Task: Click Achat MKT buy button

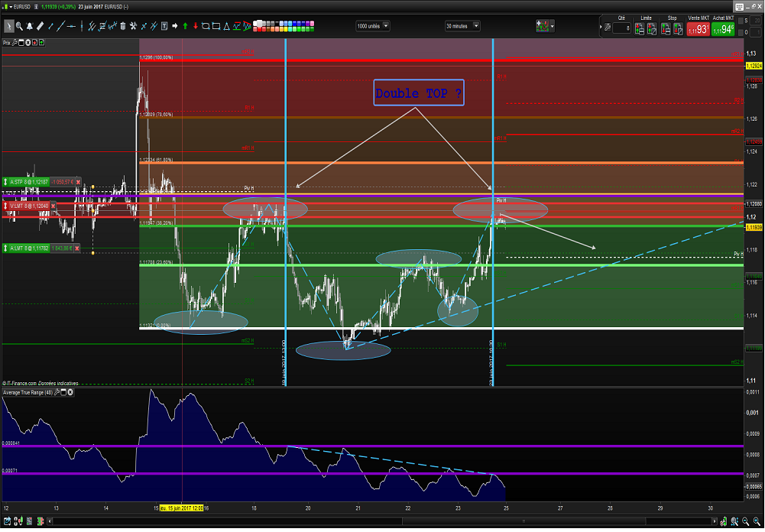Action: [723, 29]
